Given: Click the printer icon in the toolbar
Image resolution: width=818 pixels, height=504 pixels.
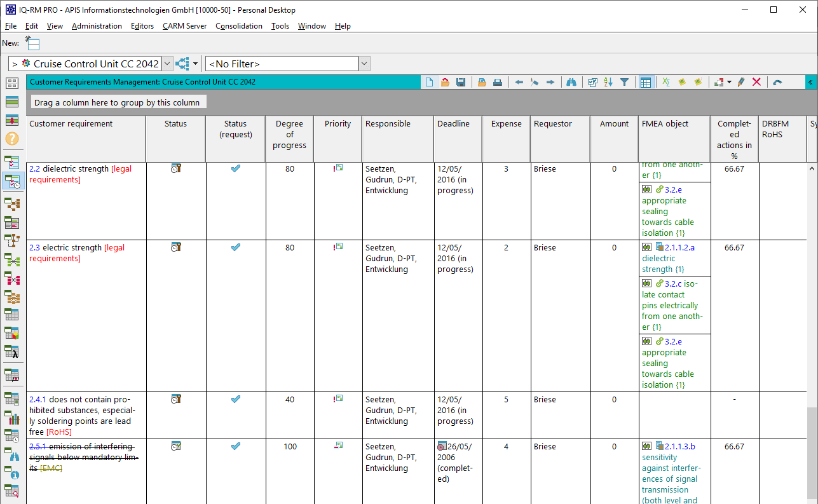Looking at the screenshot, I should click(498, 82).
